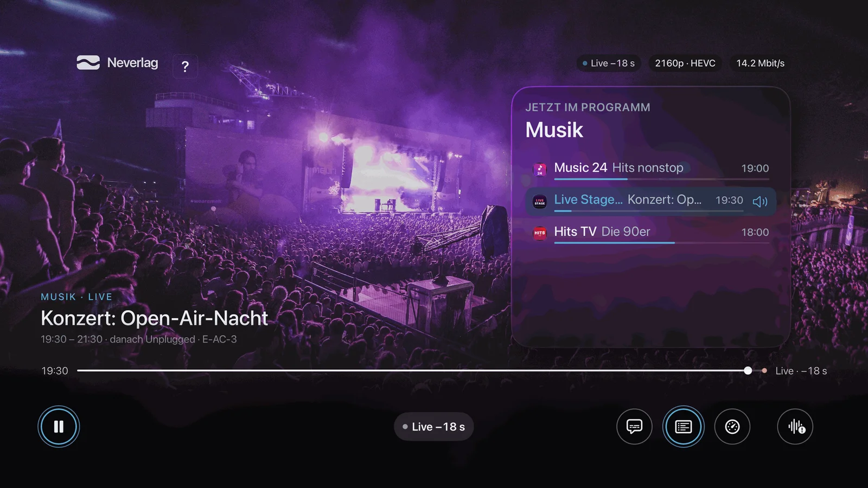Image resolution: width=868 pixels, height=488 pixels.
Task: Open the subtitles speech bubble button
Action: pos(634,427)
